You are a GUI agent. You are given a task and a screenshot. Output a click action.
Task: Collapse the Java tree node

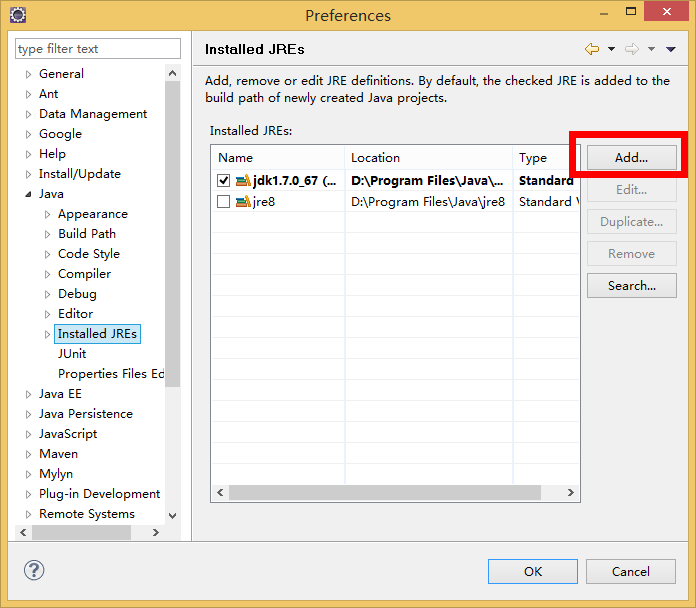[28, 194]
